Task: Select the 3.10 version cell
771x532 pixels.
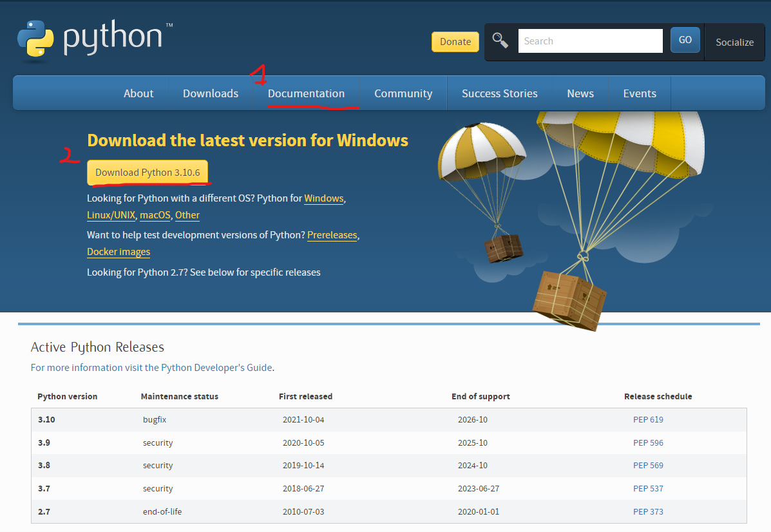Action: (46, 419)
